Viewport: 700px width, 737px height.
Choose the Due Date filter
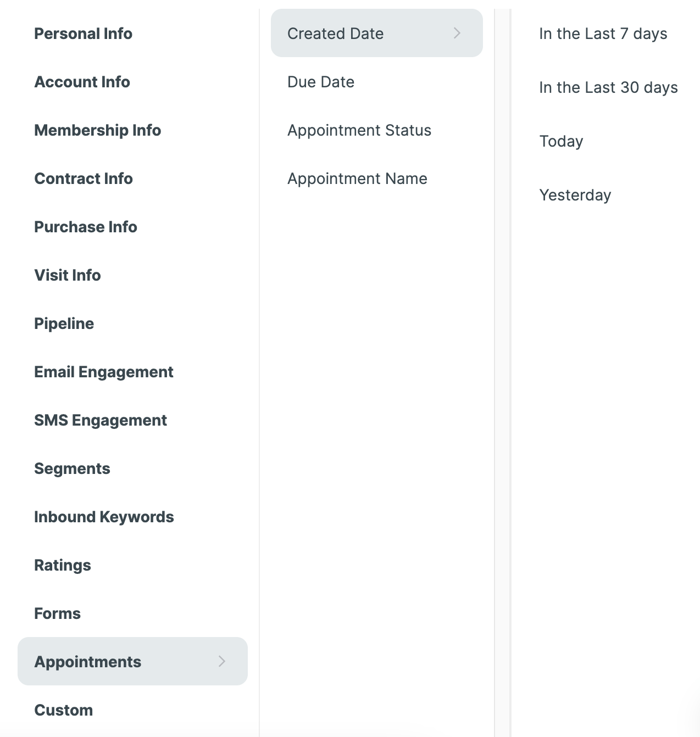(321, 82)
